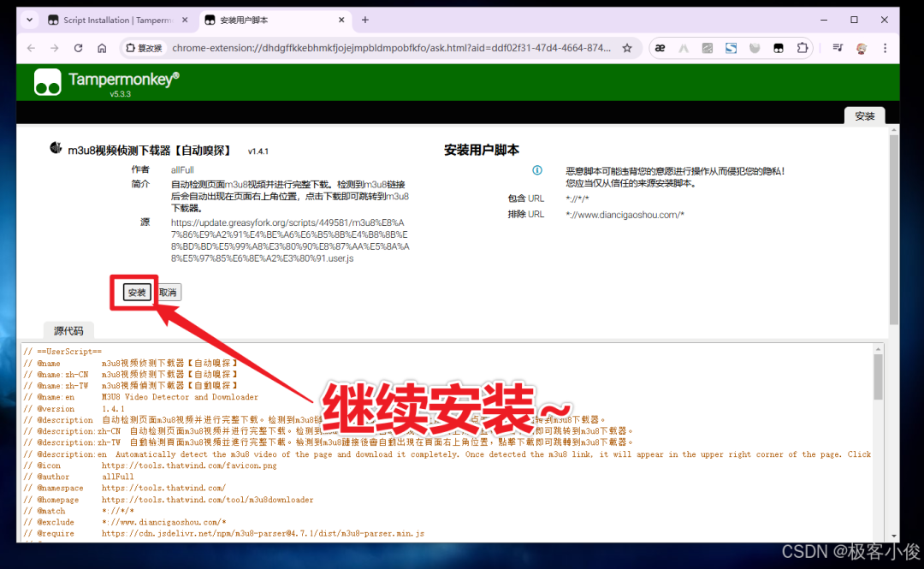Open the media control playlist icon
Viewport: 924px width, 569px height.
(x=838, y=49)
